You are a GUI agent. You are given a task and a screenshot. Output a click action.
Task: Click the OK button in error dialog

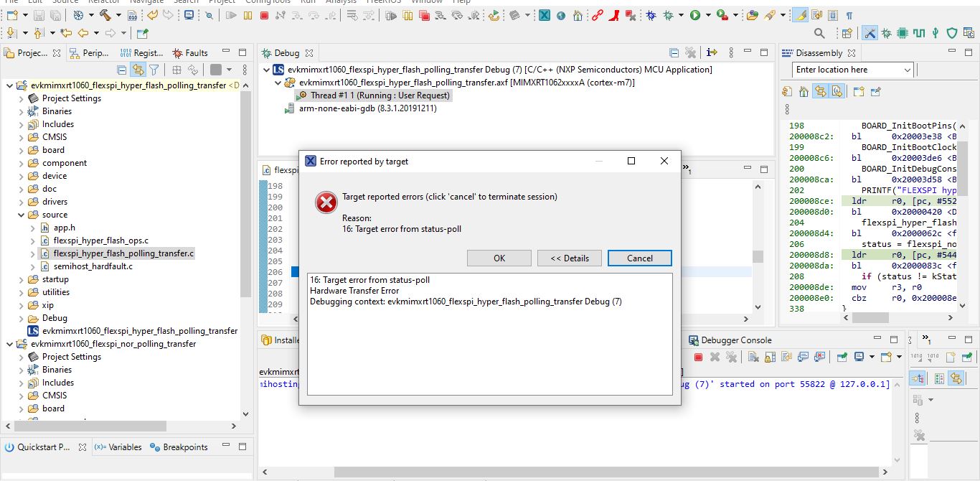[499, 258]
